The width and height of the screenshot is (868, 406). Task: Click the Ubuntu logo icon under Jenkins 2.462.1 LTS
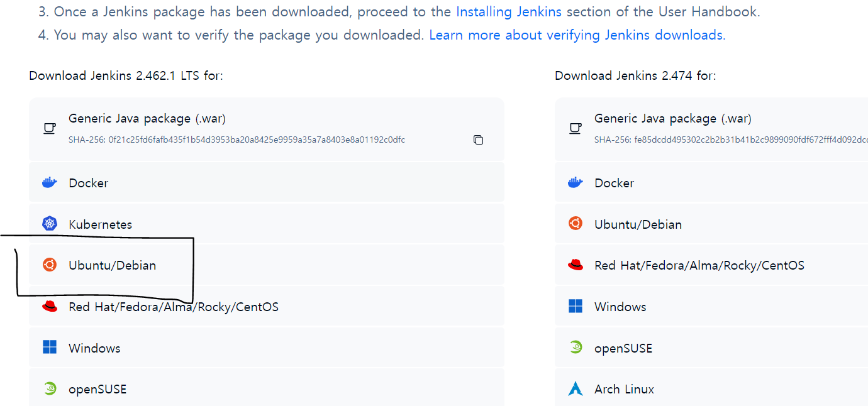pos(50,265)
